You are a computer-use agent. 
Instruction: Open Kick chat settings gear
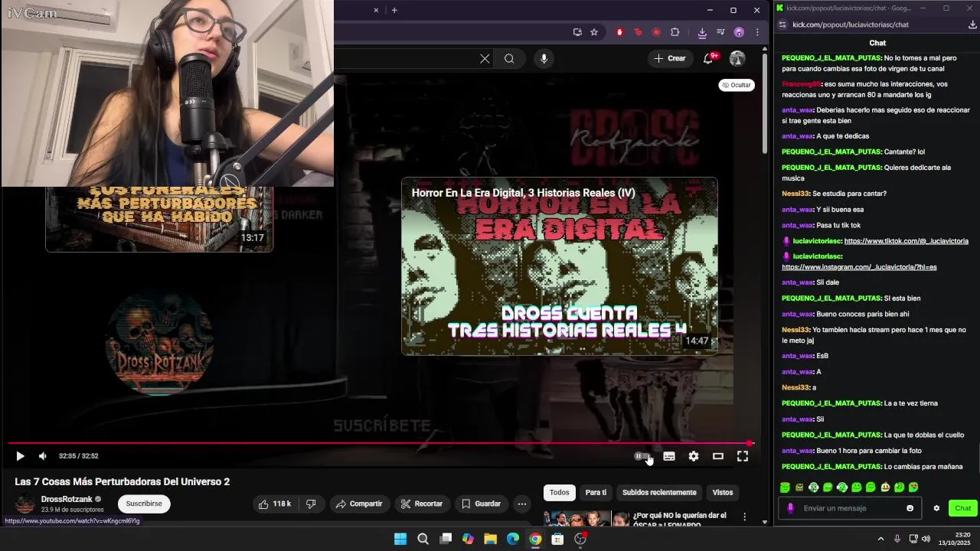pos(936,508)
